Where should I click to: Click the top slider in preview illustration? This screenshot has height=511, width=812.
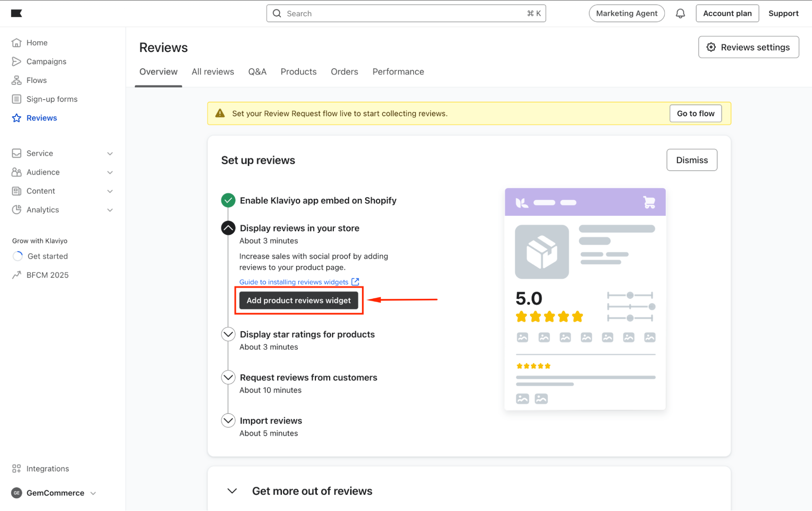tap(630, 295)
